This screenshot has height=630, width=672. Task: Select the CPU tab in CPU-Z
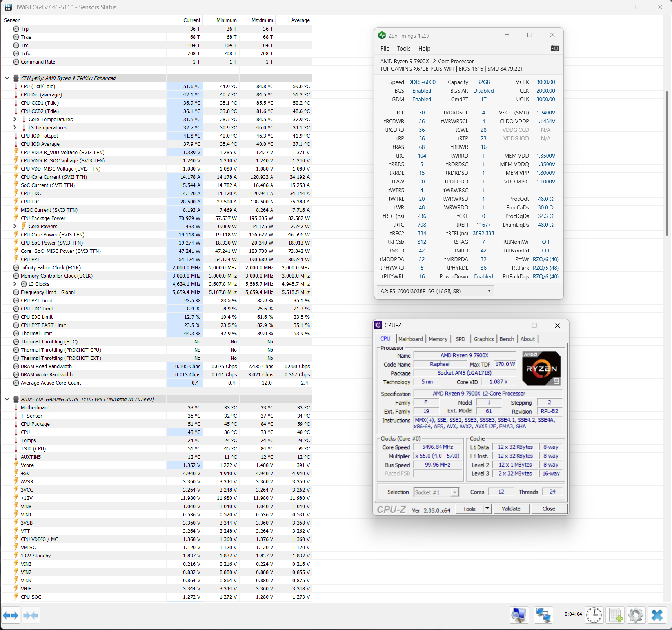click(385, 339)
